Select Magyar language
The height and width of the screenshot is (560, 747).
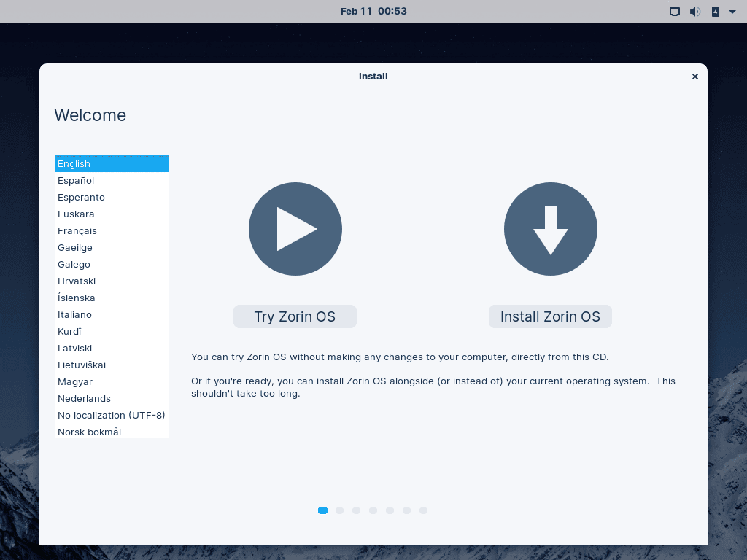click(x=112, y=382)
